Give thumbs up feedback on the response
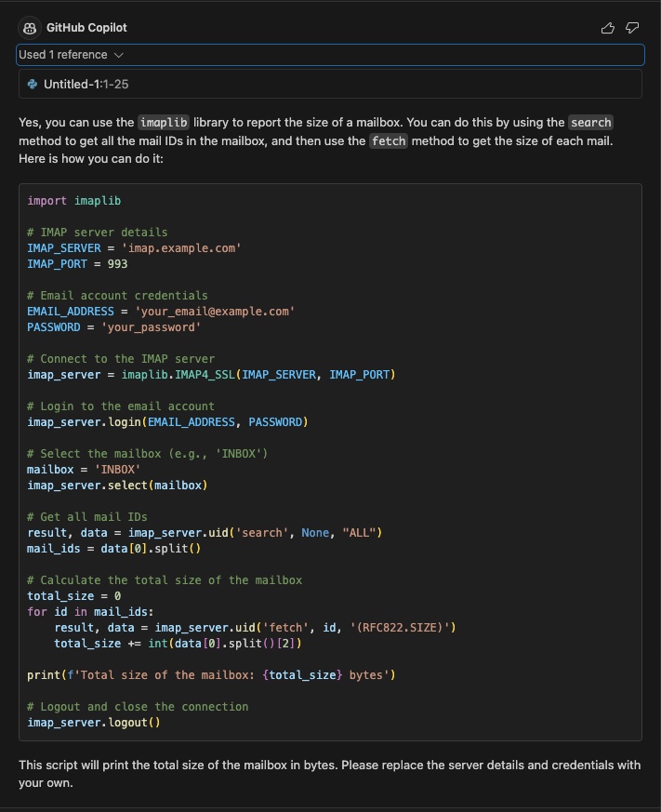The width and height of the screenshot is (661, 812). coord(607,28)
